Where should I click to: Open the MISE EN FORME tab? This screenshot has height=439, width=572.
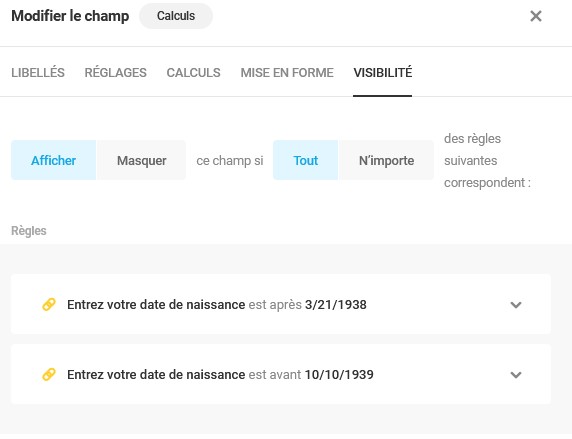(287, 73)
